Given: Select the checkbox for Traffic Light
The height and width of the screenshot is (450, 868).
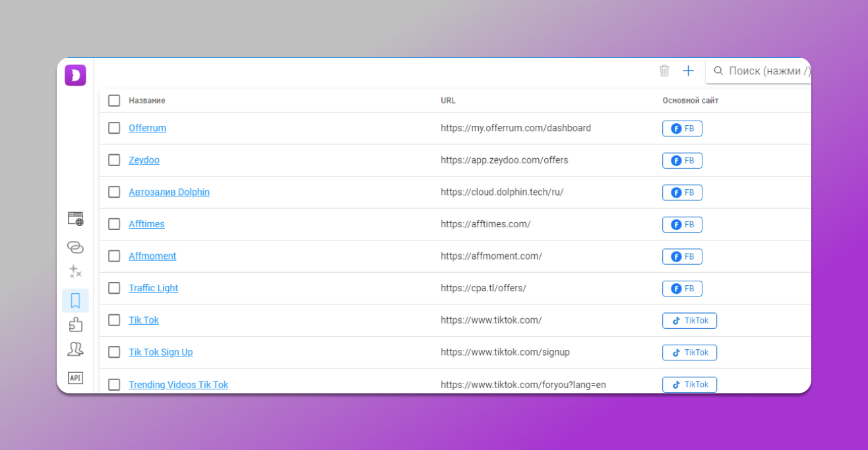Looking at the screenshot, I should tap(114, 288).
